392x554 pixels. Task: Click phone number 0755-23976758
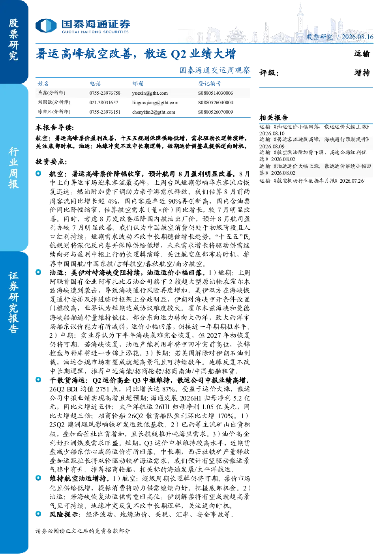[105, 93]
